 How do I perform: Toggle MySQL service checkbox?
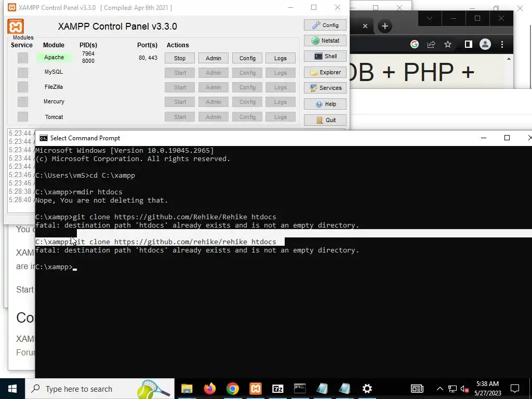tap(23, 72)
